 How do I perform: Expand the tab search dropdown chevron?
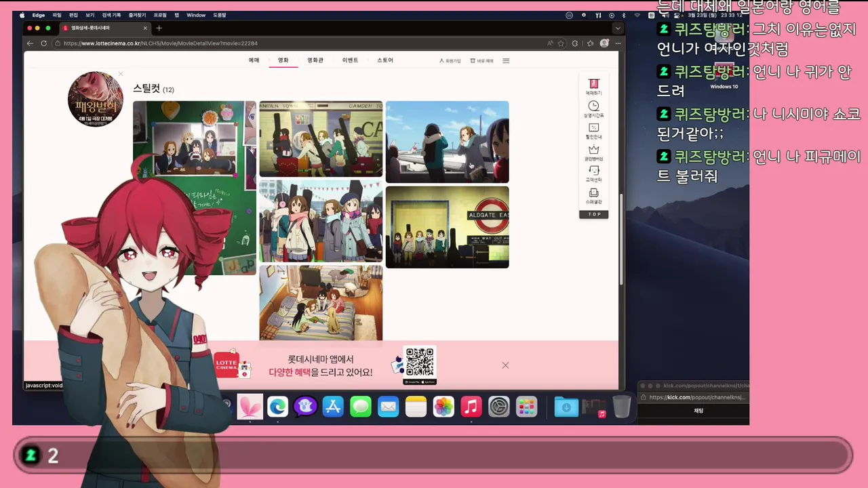click(617, 28)
